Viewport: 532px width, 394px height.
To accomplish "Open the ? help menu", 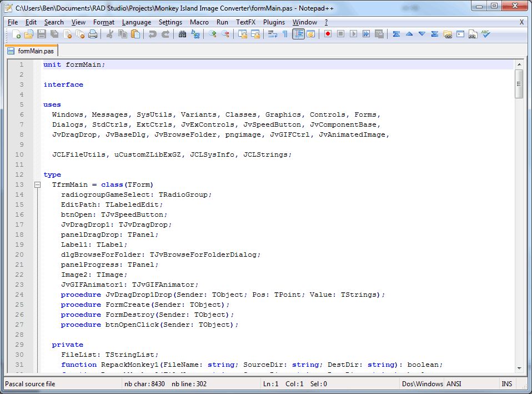I will [326, 22].
